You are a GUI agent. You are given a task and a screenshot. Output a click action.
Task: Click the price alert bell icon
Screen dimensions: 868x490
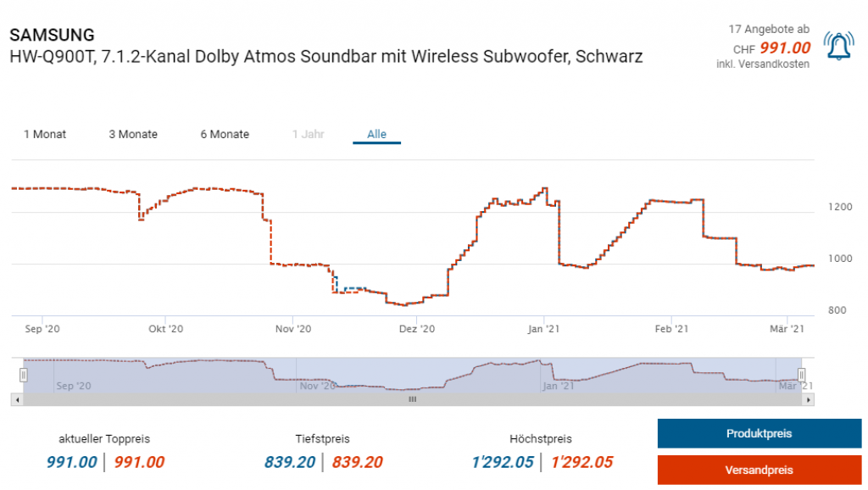click(x=839, y=47)
